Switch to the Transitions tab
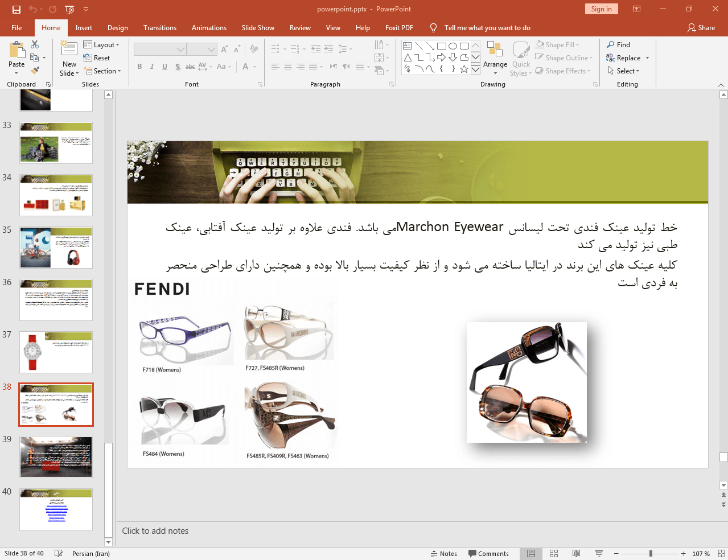Image resolution: width=728 pixels, height=560 pixels. click(160, 28)
